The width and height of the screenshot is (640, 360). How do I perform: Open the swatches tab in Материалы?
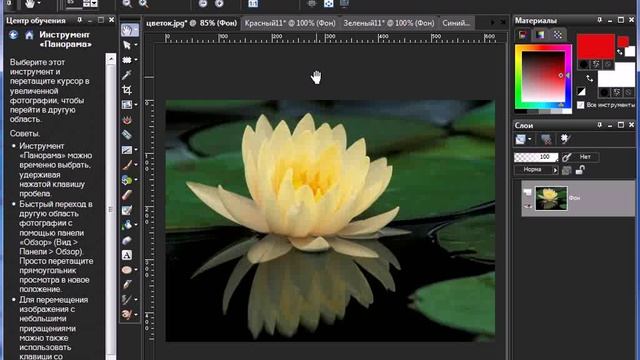[x=558, y=35]
